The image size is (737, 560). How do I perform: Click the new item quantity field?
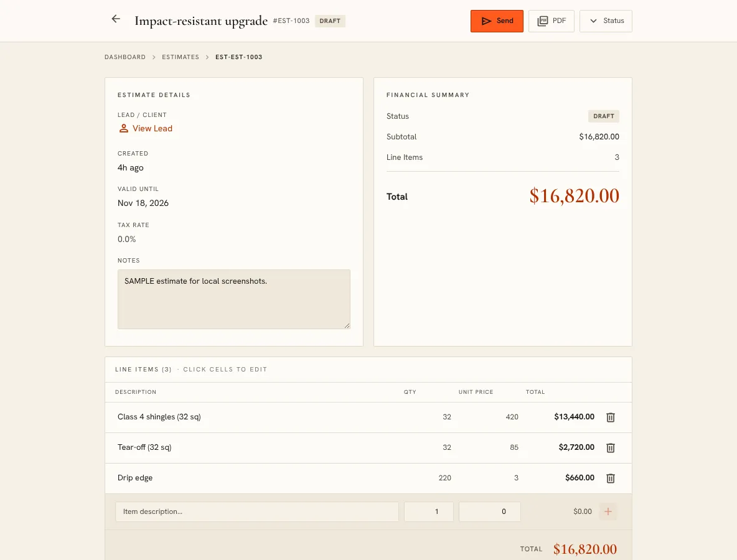[429, 511]
